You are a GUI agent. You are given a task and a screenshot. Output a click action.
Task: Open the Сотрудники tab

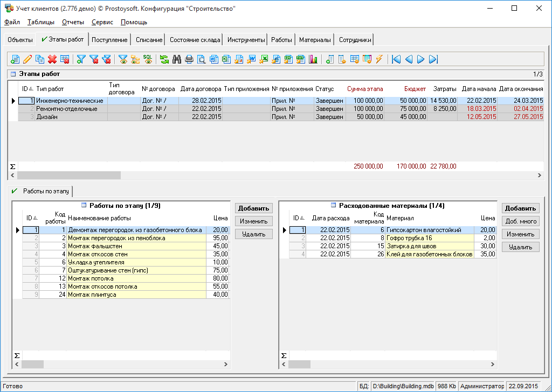point(355,40)
